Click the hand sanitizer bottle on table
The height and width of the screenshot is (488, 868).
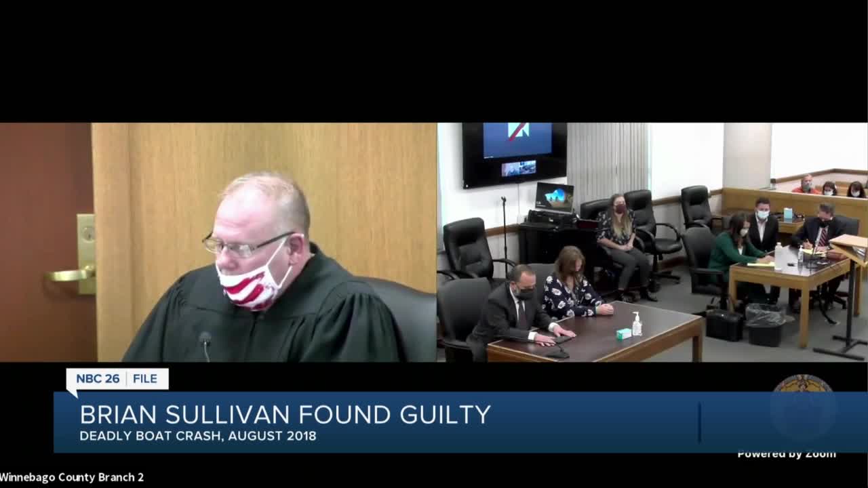click(x=637, y=324)
